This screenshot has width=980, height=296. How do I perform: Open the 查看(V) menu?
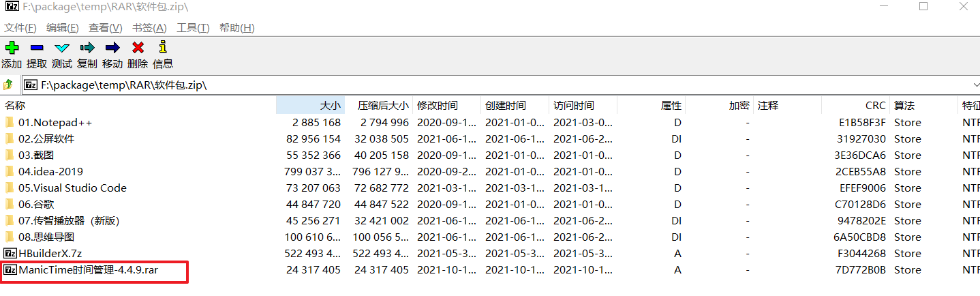pos(106,28)
